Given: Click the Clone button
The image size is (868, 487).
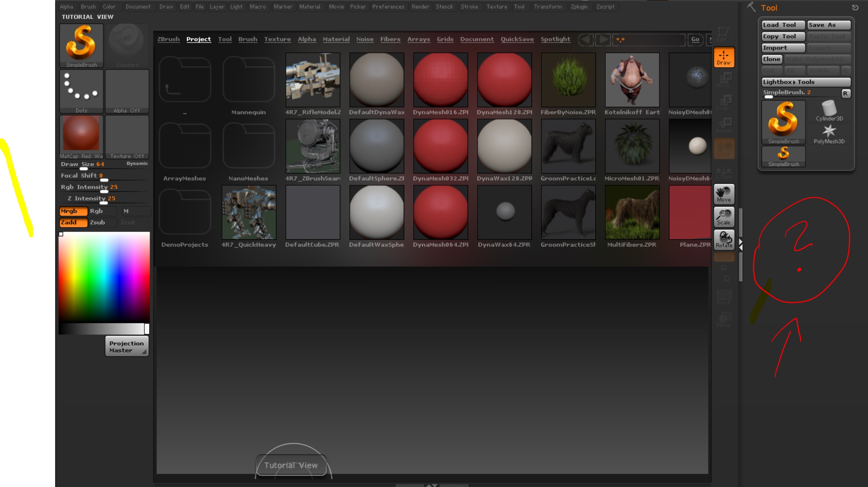Looking at the screenshot, I should pos(772,59).
